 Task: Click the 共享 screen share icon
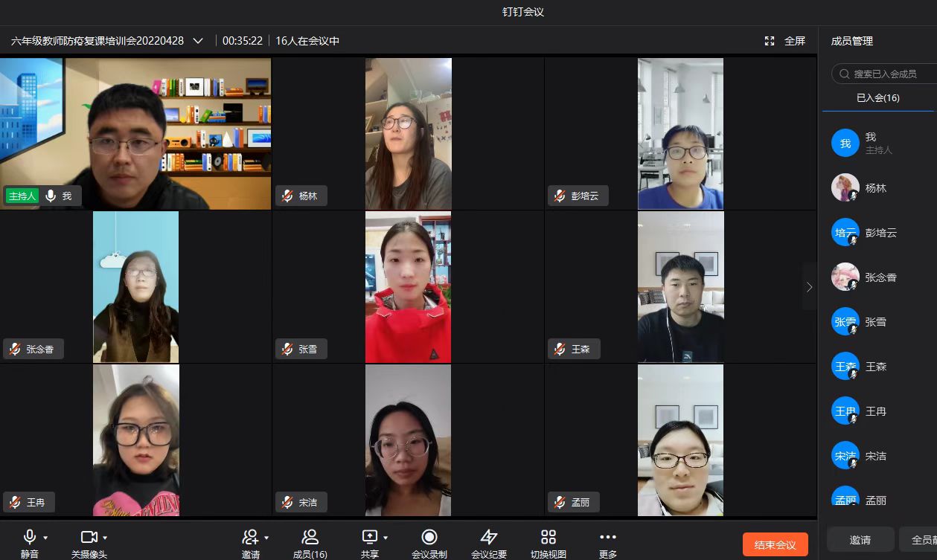tap(370, 537)
